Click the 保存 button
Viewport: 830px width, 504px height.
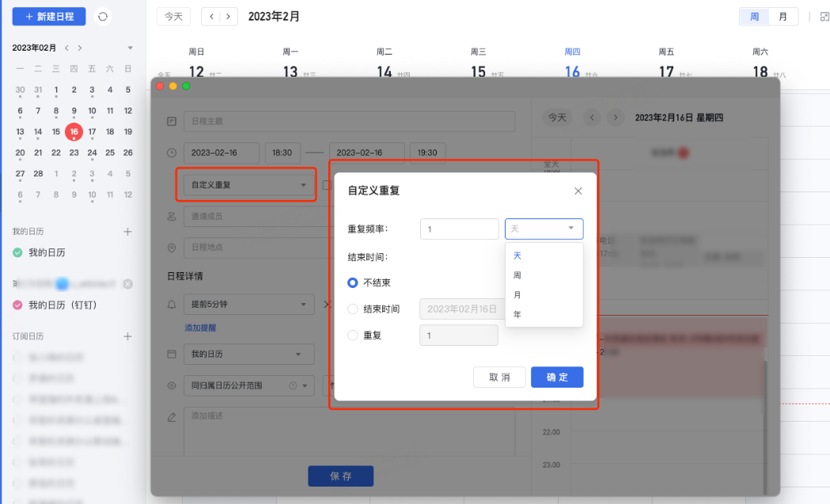[341, 476]
